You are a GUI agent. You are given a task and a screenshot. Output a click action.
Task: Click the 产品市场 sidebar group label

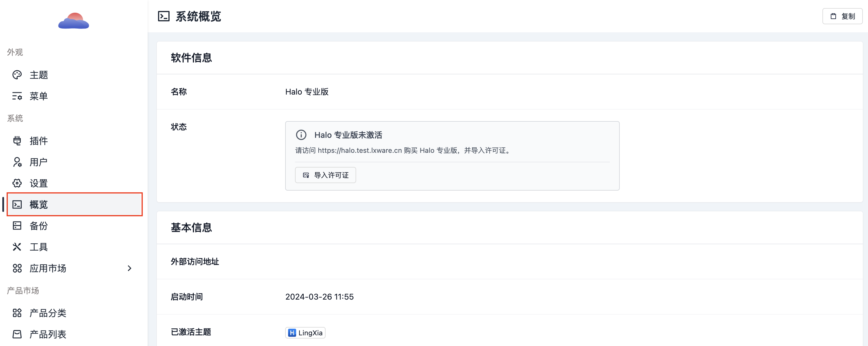click(x=23, y=290)
